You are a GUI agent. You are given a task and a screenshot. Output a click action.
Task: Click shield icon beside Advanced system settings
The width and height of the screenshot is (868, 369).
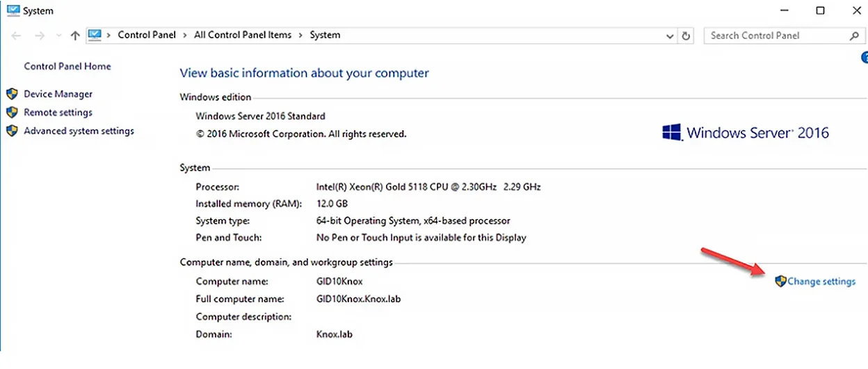click(x=12, y=131)
